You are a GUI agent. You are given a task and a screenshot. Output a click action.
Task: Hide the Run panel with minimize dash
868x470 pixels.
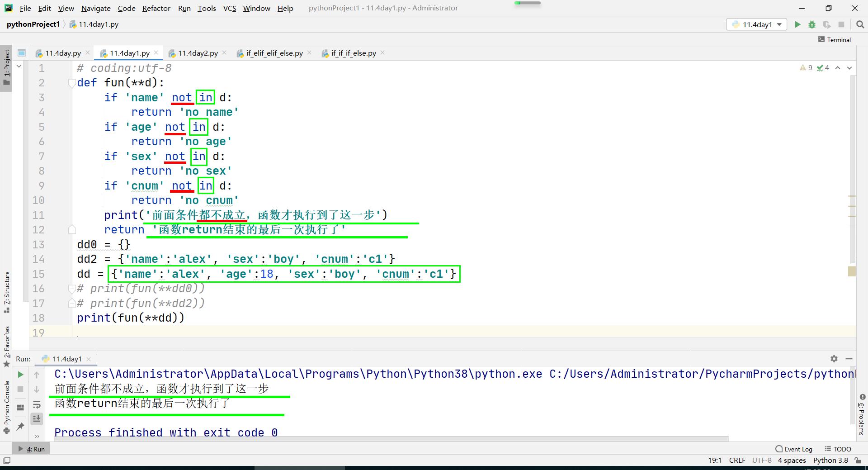(x=849, y=359)
